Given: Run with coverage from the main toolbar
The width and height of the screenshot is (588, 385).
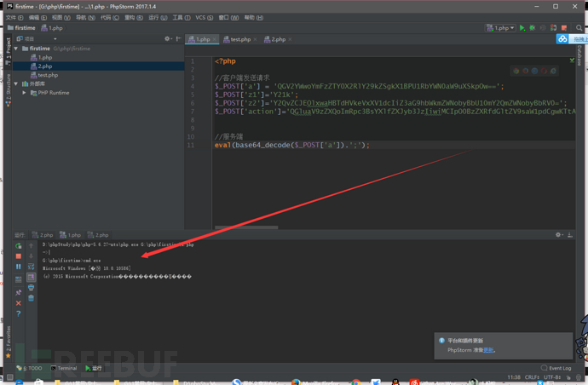Looking at the screenshot, I should tap(542, 28).
